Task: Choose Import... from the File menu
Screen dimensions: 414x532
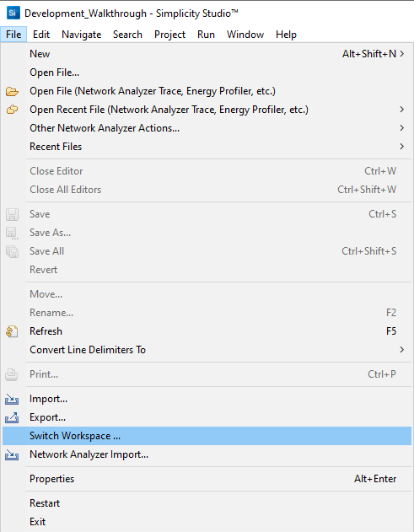Action: pyautogui.click(x=207, y=399)
